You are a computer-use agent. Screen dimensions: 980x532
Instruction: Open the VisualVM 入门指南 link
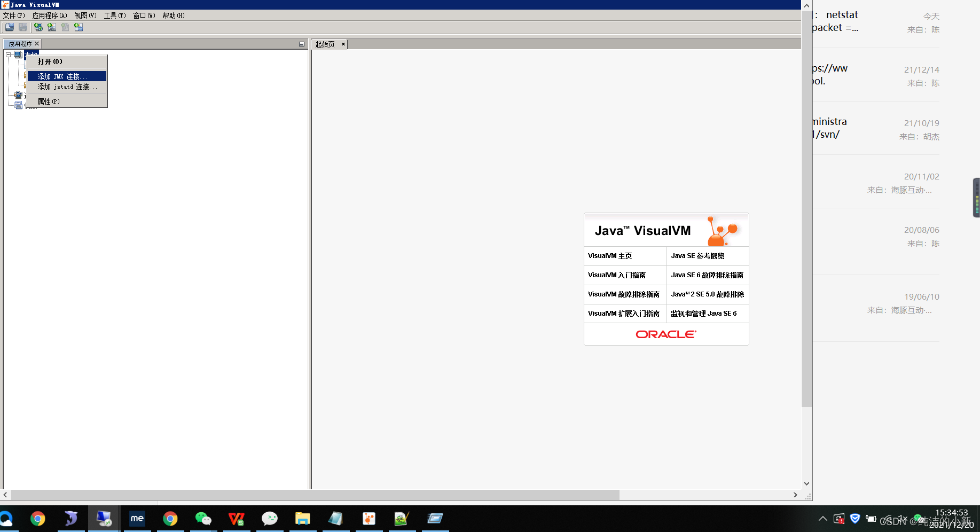point(617,275)
